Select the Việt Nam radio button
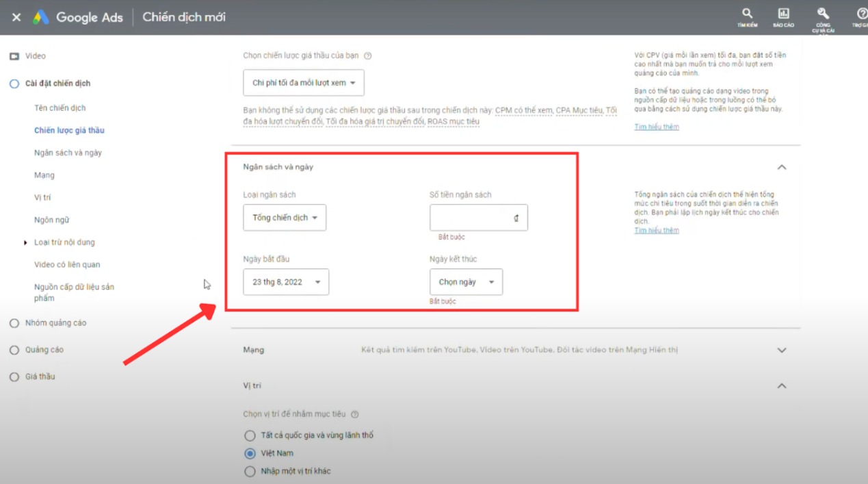 [248, 453]
